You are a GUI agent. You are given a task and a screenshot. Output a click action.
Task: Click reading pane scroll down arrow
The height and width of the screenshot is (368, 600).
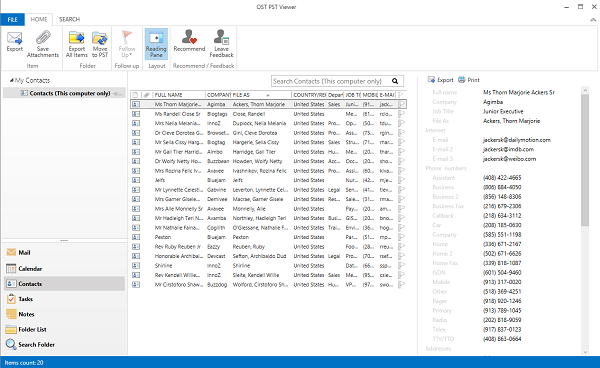585,352
